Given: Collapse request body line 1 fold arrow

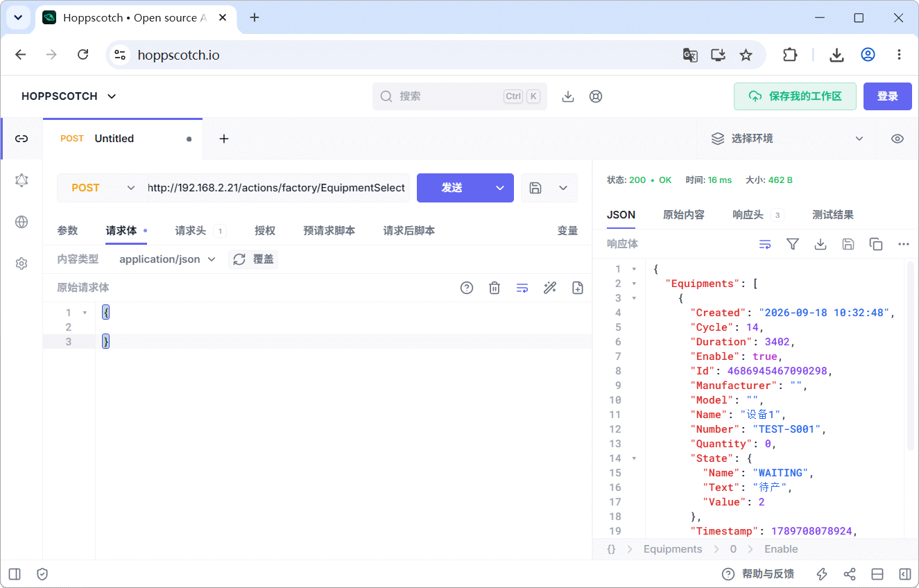Looking at the screenshot, I should click(x=85, y=313).
